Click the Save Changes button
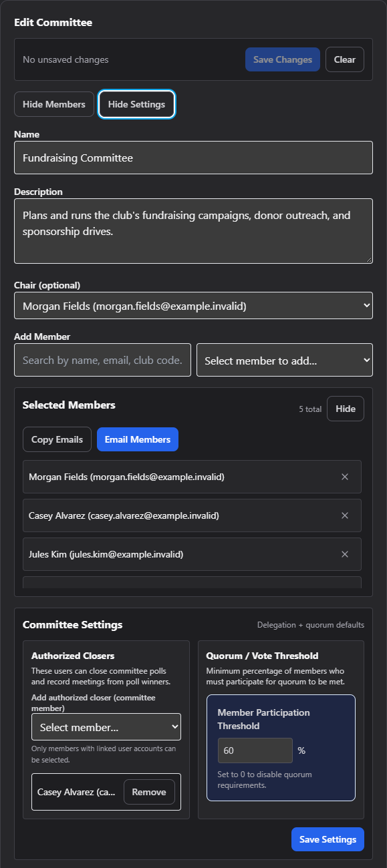This screenshot has height=868, width=387. point(283,59)
